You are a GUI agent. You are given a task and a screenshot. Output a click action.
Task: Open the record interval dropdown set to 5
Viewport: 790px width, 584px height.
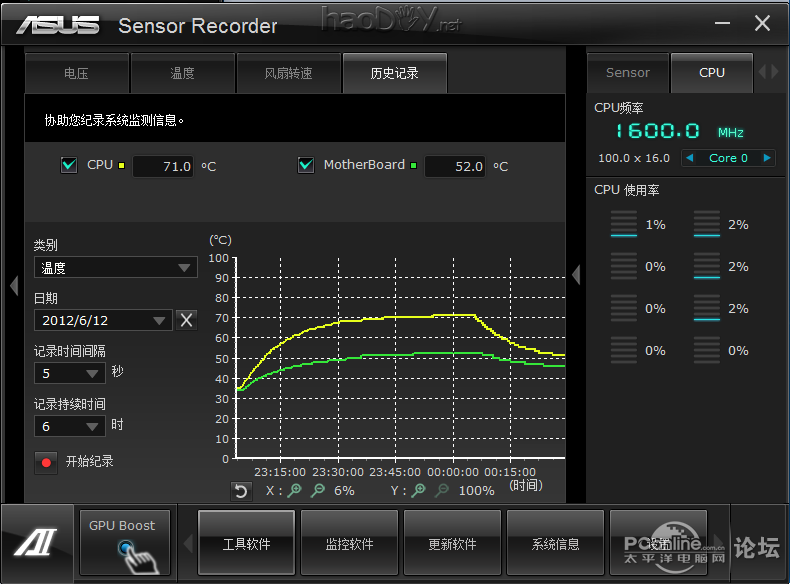pos(69,373)
